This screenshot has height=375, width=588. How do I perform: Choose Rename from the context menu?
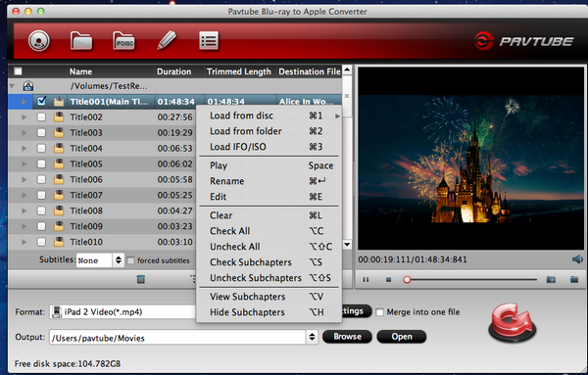coord(269,181)
